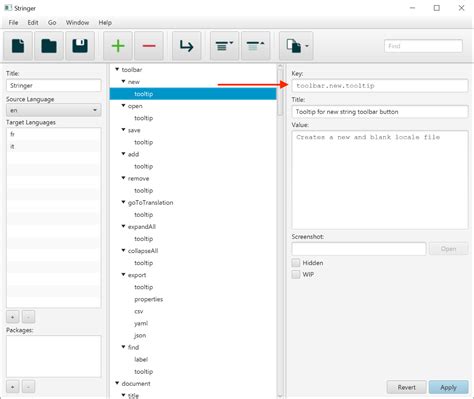This screenshot has width=474, height=399.
Task: Collapse the find tree node
Action: 123,347
